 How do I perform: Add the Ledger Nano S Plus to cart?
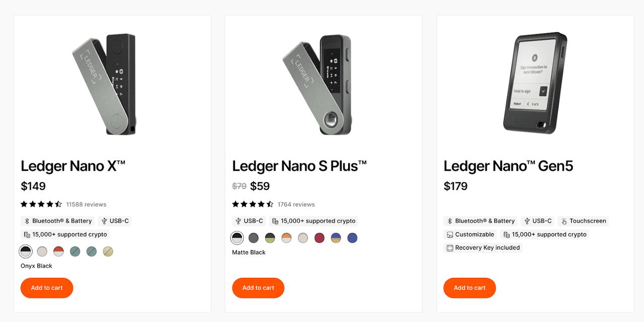258,288
